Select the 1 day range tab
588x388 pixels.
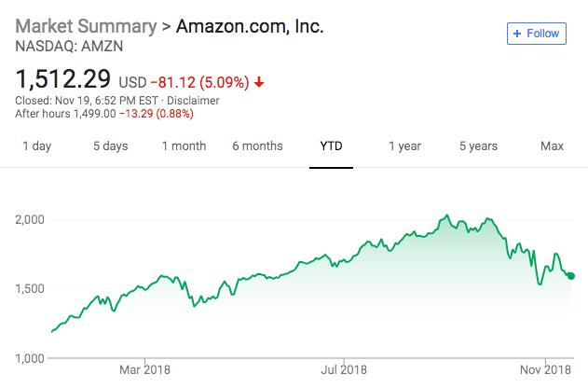click(36, 145)
